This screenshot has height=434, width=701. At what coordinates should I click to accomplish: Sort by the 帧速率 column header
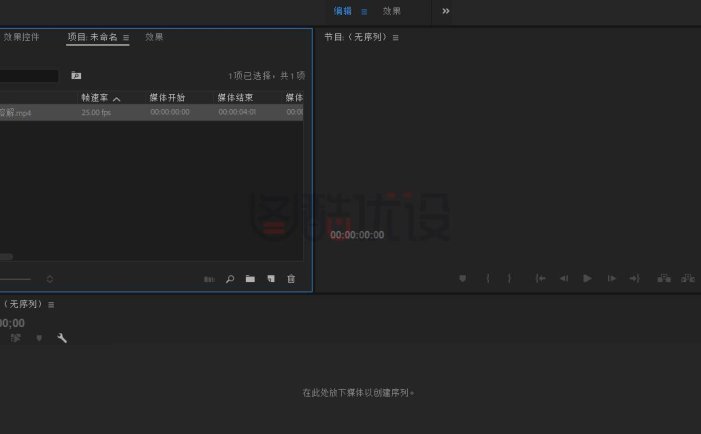pos(95,97)
